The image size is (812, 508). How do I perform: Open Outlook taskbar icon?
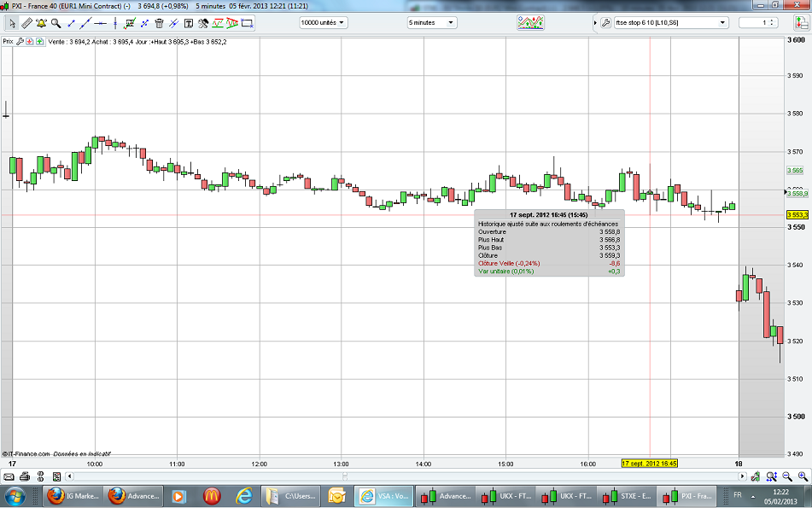point(336,496)
